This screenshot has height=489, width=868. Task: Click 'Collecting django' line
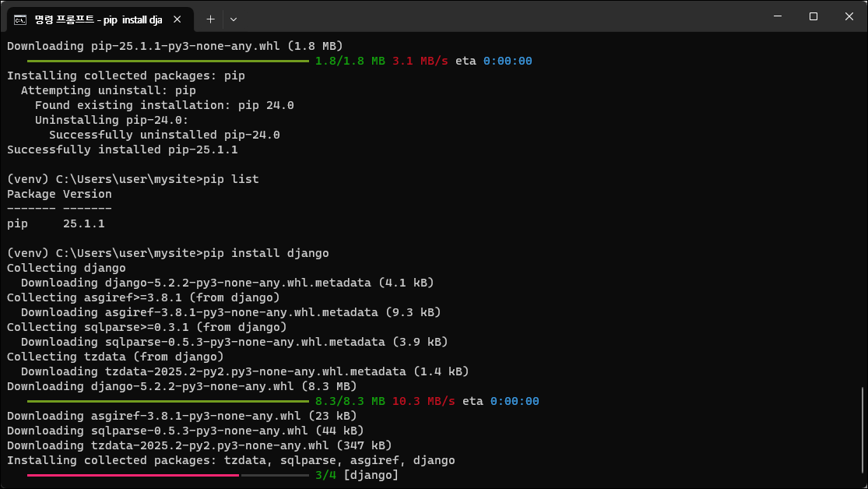click(66, 268)
